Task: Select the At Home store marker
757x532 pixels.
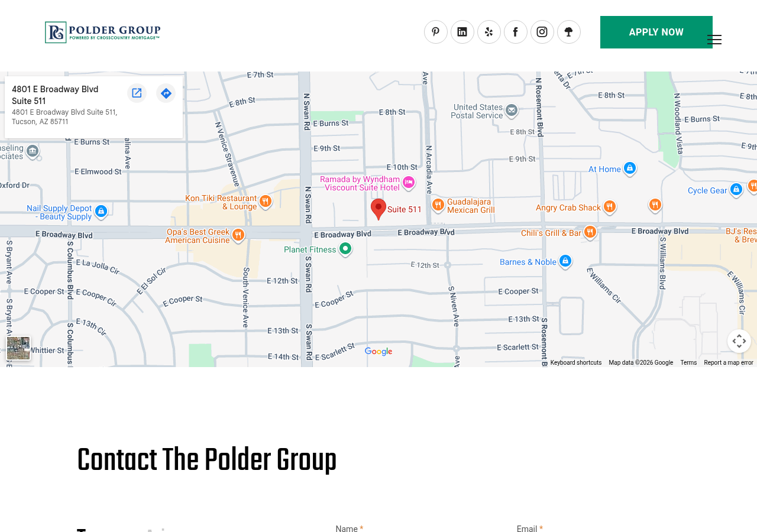Action: (x=630, y=168)
